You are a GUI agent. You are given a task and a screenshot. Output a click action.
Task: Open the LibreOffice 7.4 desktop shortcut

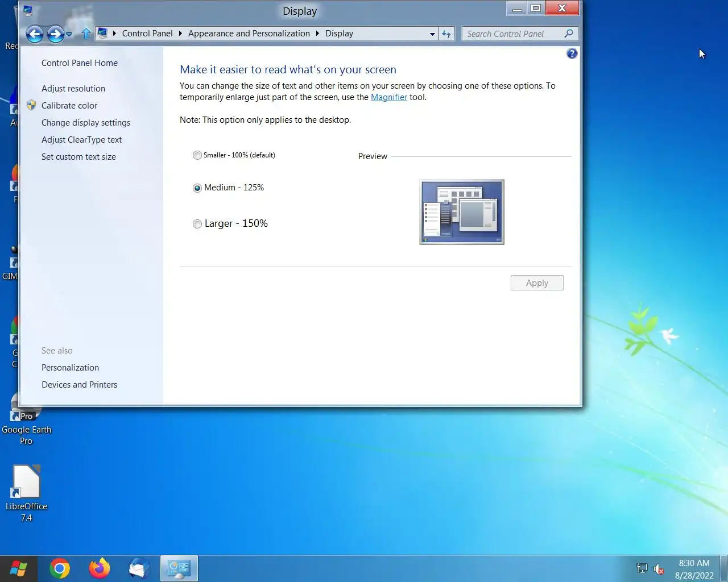pos(26,493)
